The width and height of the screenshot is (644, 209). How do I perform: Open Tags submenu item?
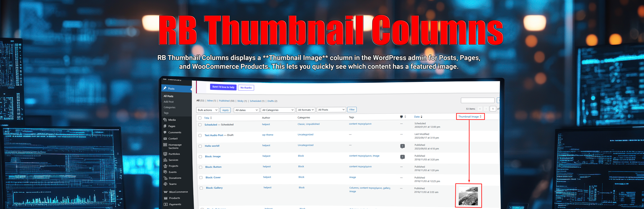click(166, 113)
